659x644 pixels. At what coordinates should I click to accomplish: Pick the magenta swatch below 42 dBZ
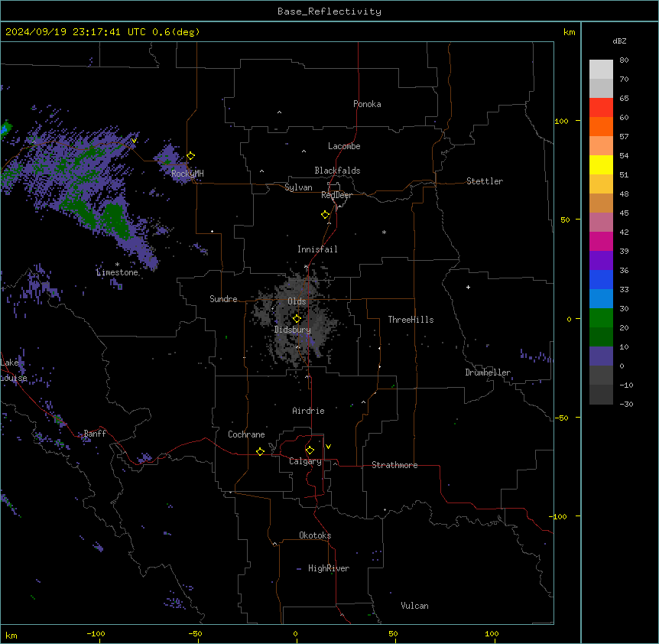click(601, 241)
